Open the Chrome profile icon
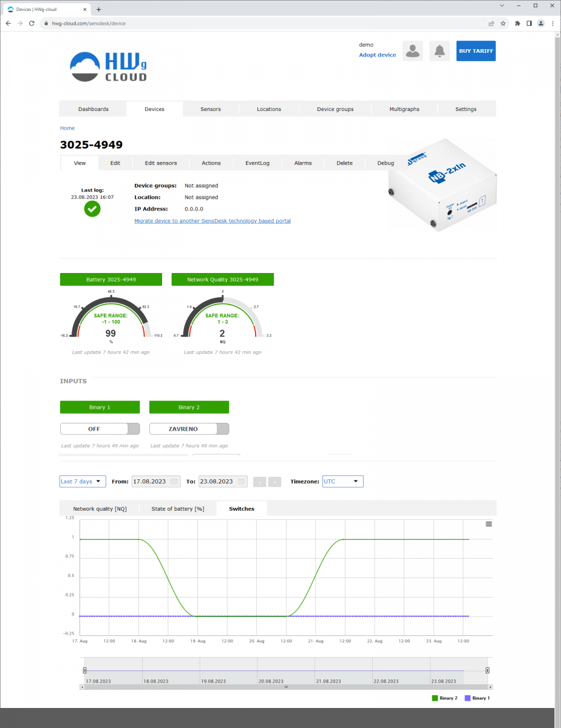 point(540,23)
